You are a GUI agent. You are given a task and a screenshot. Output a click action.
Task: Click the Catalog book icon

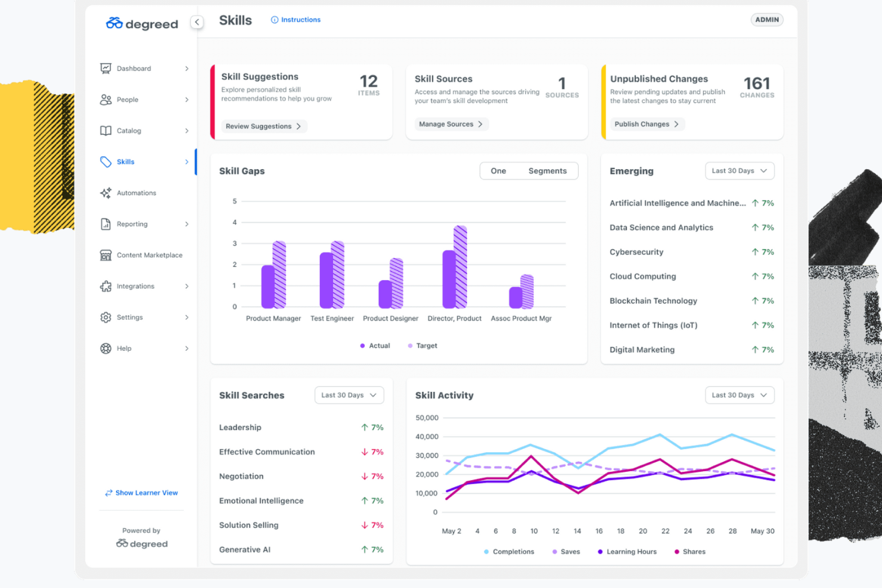point(105,130)
